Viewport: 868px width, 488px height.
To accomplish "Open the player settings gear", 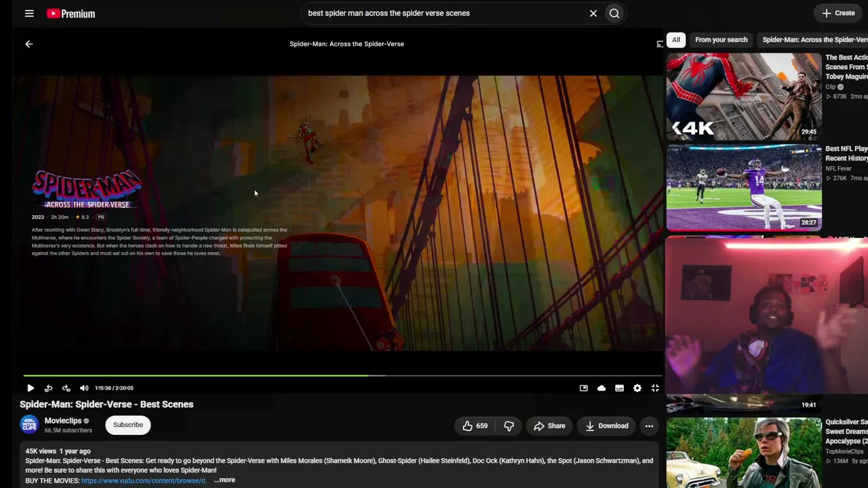I will [637, 388].
